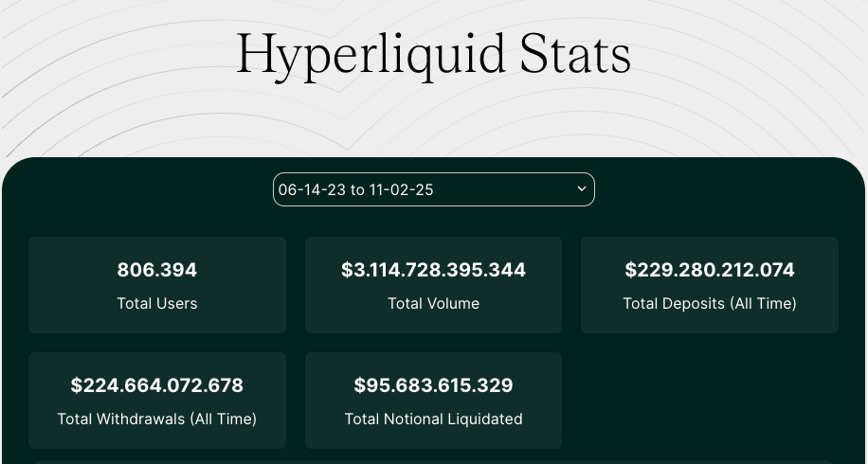The width and height of the screenshot is (868, 464).
Task: Click empty dark area right of liquidated card
Action: [x=710, y=400]
